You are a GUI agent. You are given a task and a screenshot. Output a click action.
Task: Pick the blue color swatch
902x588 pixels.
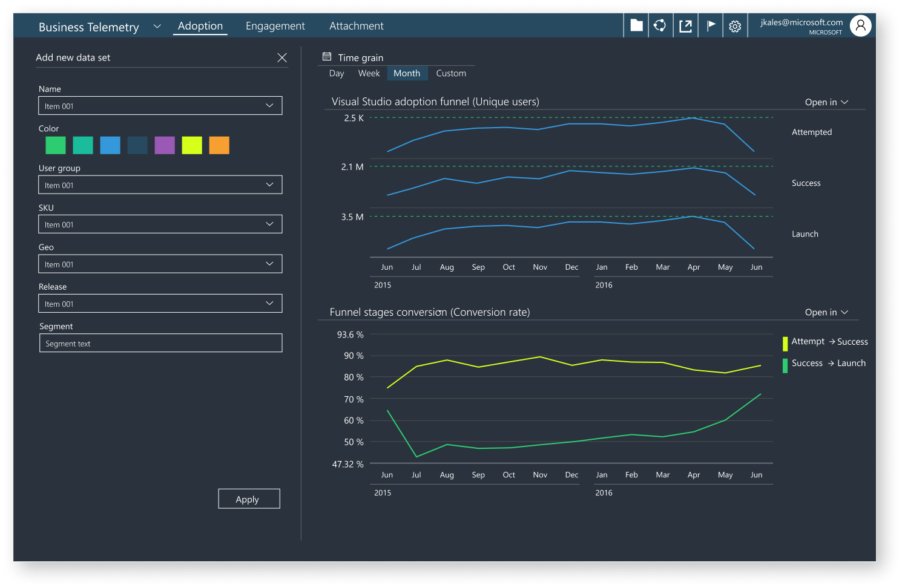pyautogui.click(x=110, y=145)
